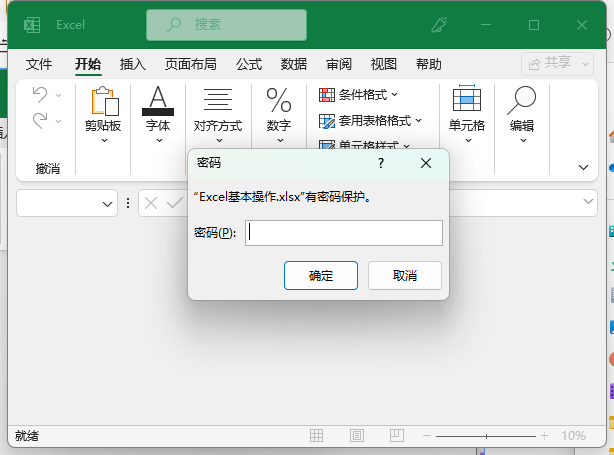Click the formula bar cancel X icon
This screenshot has height=455, width=614.
click(x=151, y=203)
